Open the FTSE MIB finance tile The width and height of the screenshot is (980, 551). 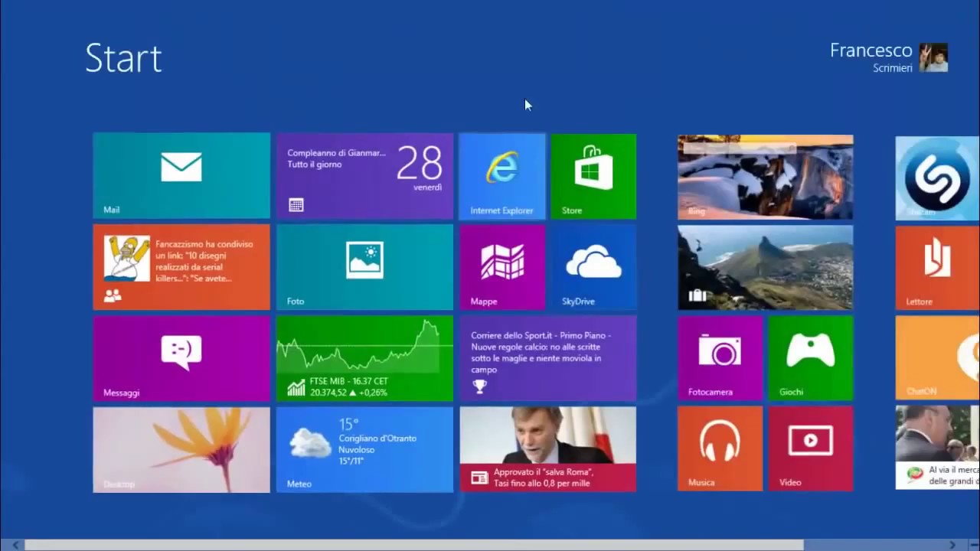click(x=364, y=358)
